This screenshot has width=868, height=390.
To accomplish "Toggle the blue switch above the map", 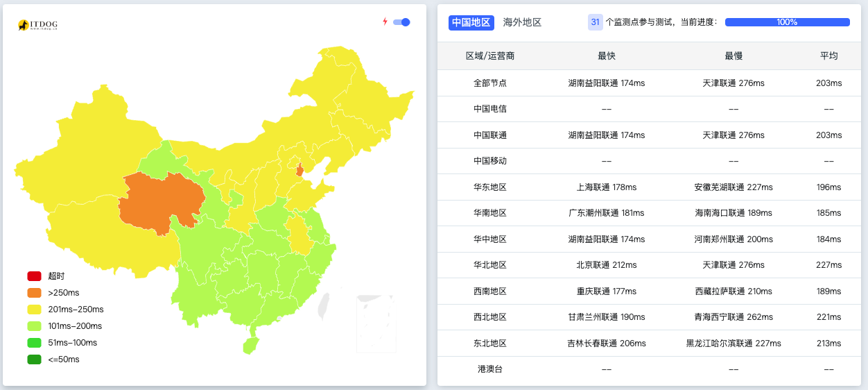I will [401, 22].
